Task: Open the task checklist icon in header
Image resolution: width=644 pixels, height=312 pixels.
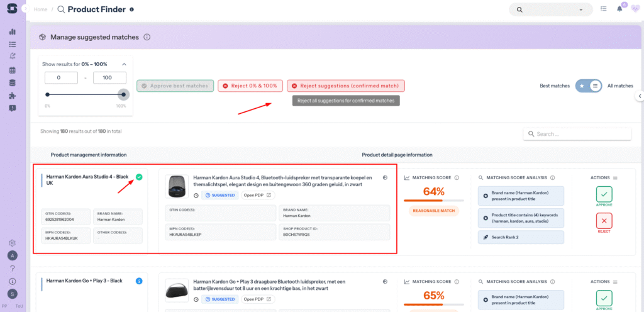Action: tap(603, 9)
